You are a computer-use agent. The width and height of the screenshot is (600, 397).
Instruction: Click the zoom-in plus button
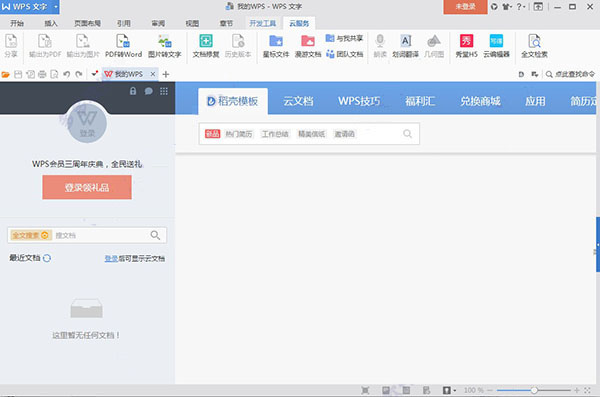click(x=577, y=390)
